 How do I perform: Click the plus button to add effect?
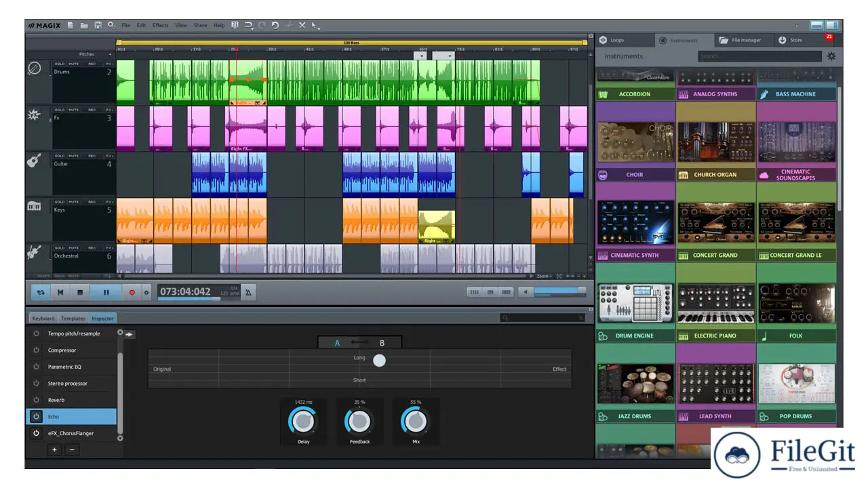[55, 449]
